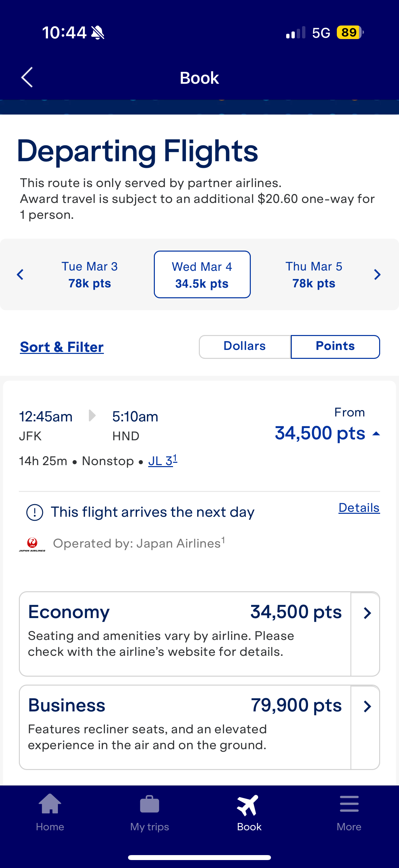The width and height of the screenshot is (399, 868).
Task: Open JL 3 flight number link
Action: pyautogui.click(x=162, y=460)
